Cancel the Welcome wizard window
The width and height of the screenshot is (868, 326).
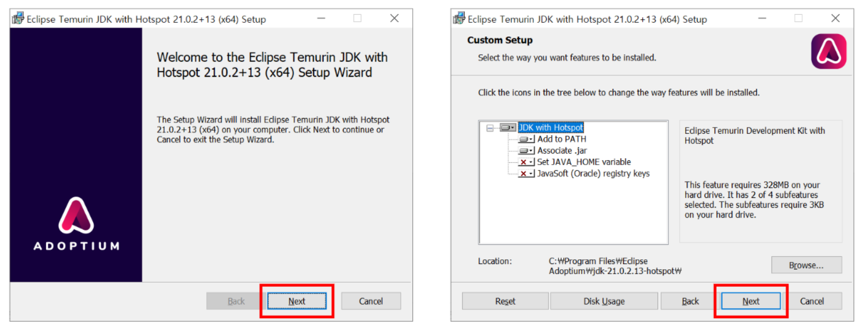tap(371, 301)
